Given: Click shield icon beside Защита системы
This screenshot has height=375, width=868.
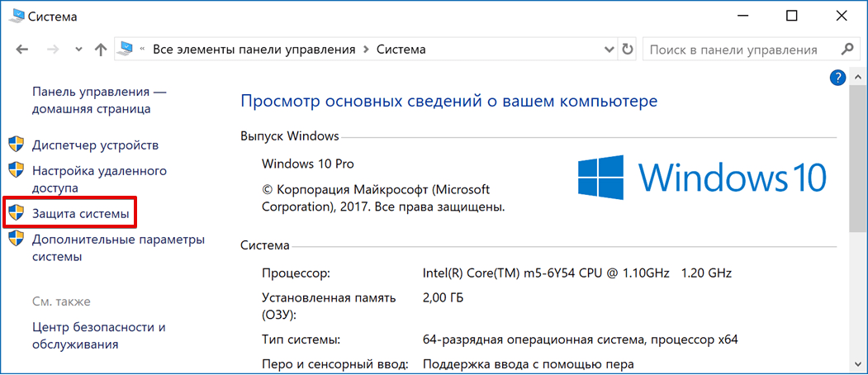Looking at the screenshot, I should coord(16,214).
